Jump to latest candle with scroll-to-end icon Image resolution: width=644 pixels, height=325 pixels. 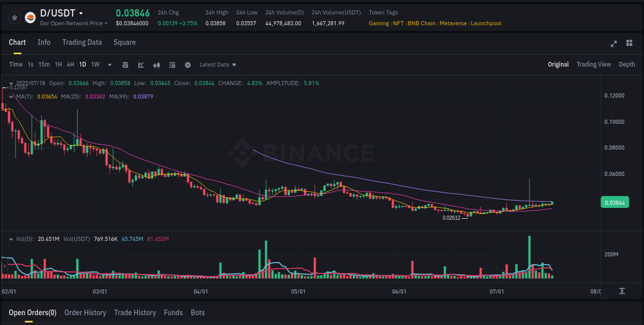pos(622,291)
